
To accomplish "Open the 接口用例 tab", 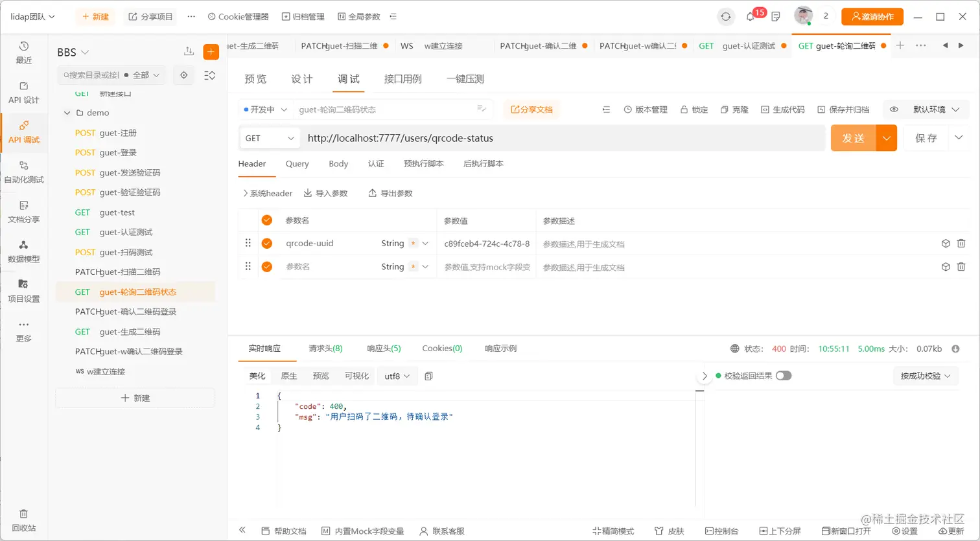I will click(x=403, y=79).
